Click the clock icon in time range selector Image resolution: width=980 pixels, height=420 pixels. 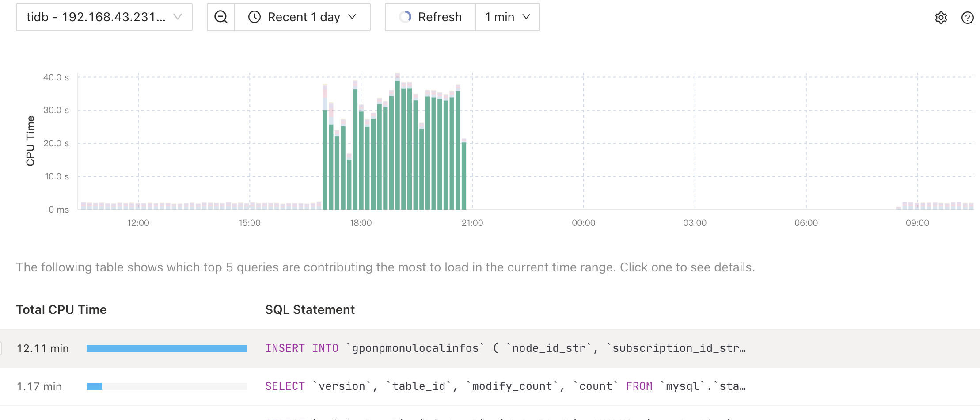point(254,17)
